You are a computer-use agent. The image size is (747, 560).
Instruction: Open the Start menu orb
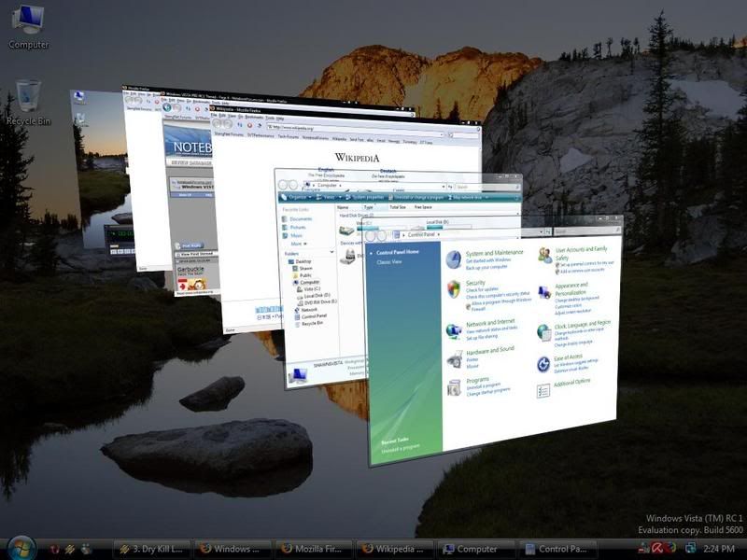[x=21, y=548]
